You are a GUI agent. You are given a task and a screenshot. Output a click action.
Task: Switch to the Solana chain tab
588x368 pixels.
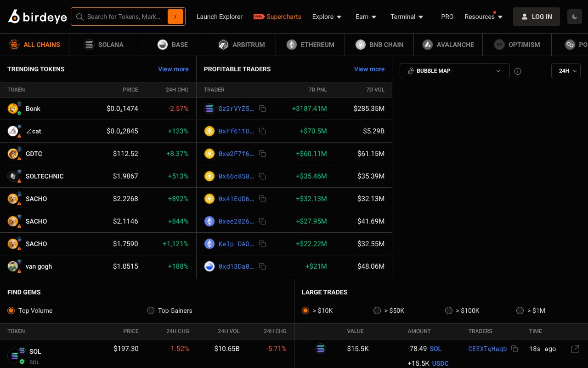pyautogui.click(x=104, y=45)
